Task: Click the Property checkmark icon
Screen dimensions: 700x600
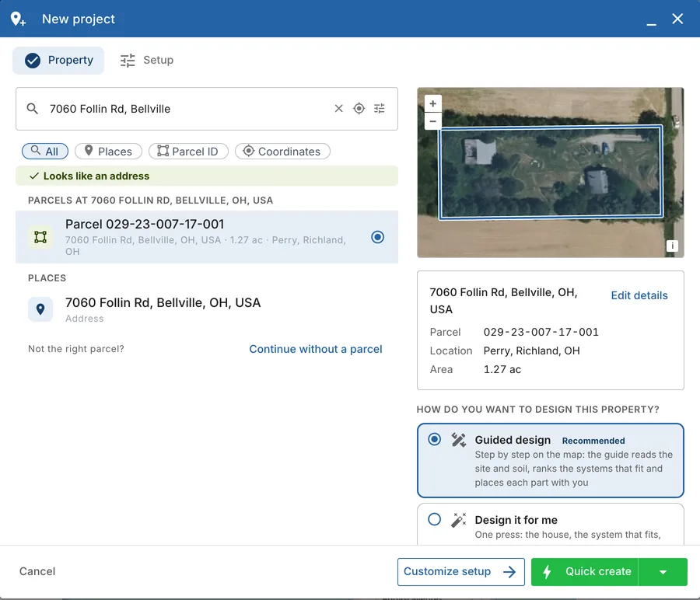Action: tap(33, 60)
